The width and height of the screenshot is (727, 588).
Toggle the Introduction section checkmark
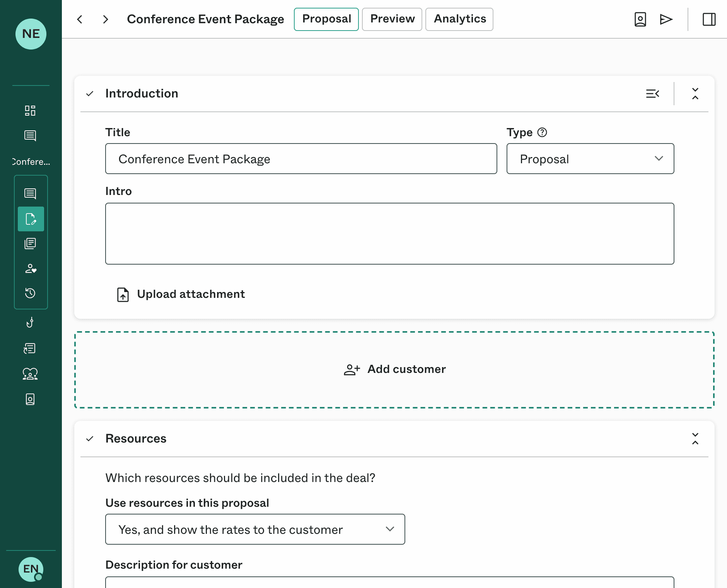pos(90,94)
